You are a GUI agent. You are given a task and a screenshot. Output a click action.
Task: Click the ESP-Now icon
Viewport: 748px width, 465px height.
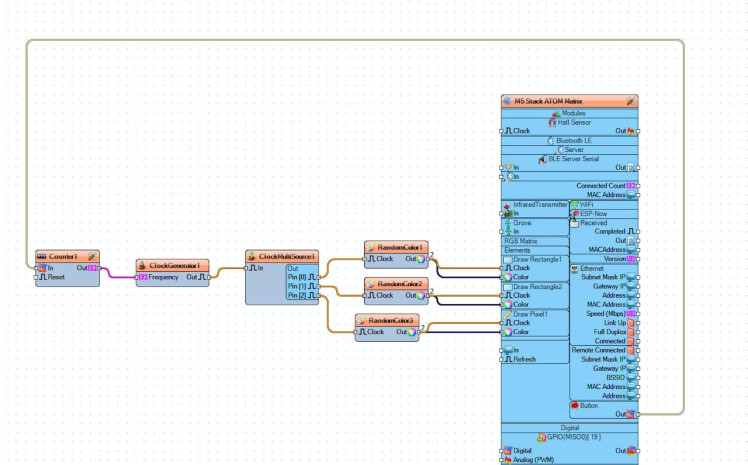point(574,213)
